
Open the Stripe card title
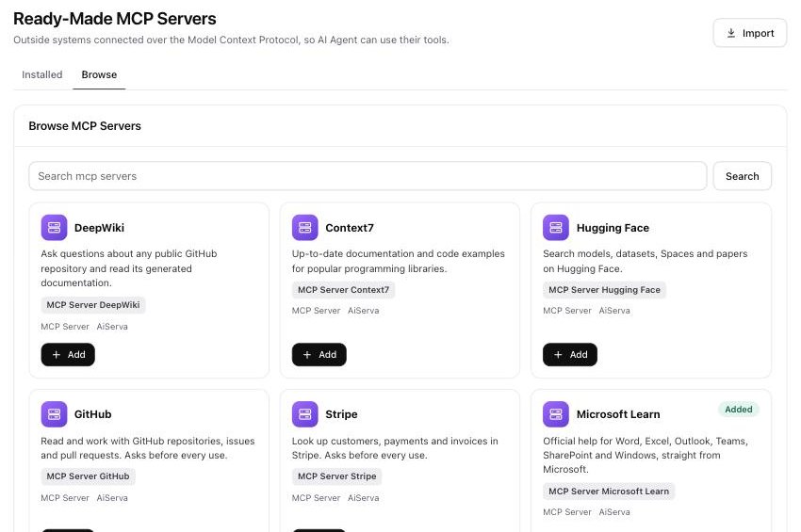341,414
